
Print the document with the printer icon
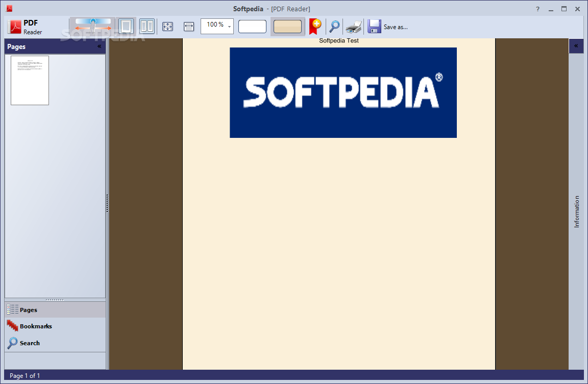coord(354,27)
